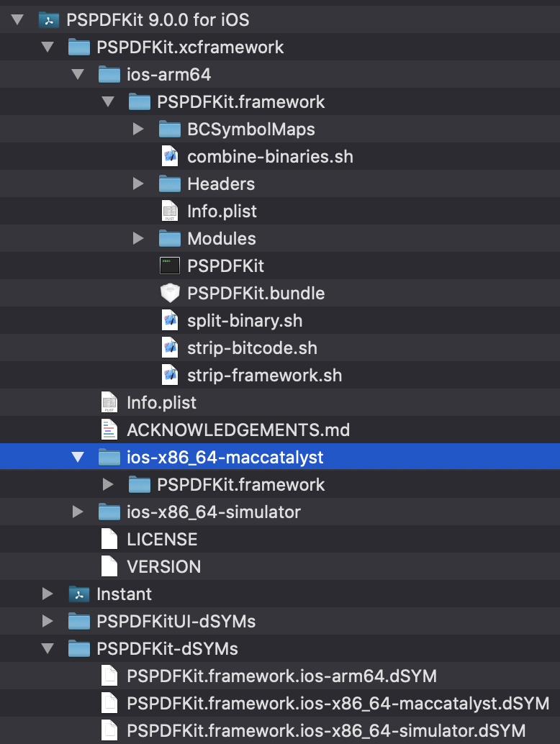560x744 pixels.
Task: Click the PSPDFKit 9.0.0 project icon
Action: click(x=49, y=20)
